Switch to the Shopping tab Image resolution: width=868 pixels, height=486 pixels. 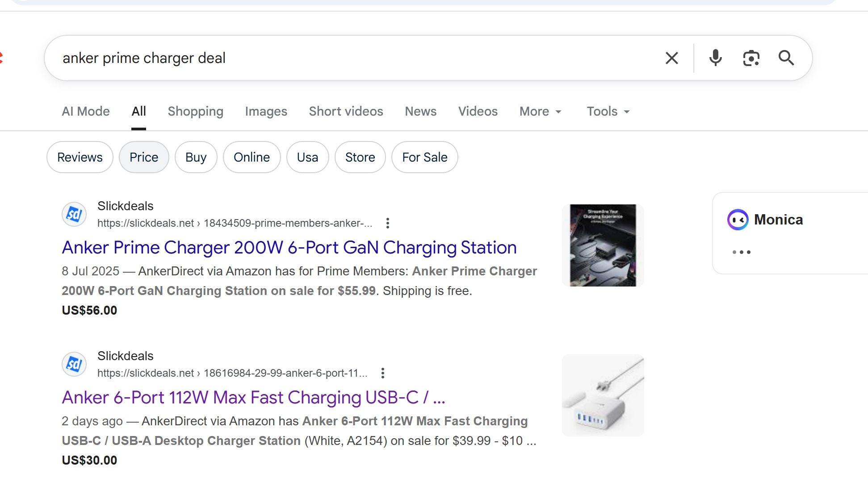196,112
